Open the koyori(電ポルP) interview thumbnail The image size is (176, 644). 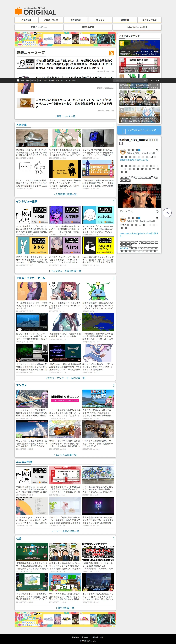(x=98, y=245)
